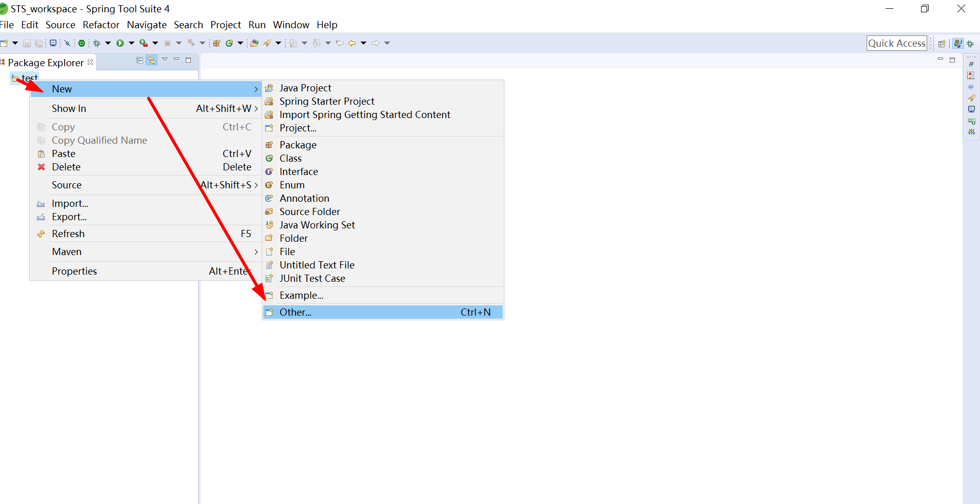Open the Debug configurations dropdown arrow

pyautogui.click(x=108, y=43)
